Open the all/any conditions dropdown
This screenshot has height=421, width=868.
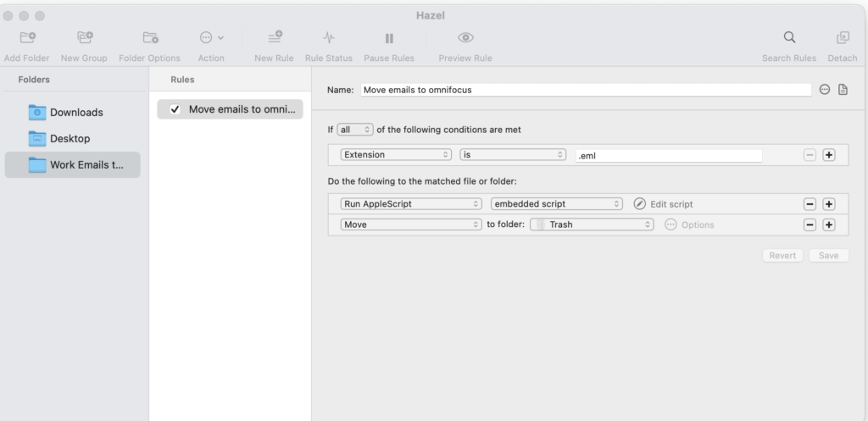pos(355,130)
